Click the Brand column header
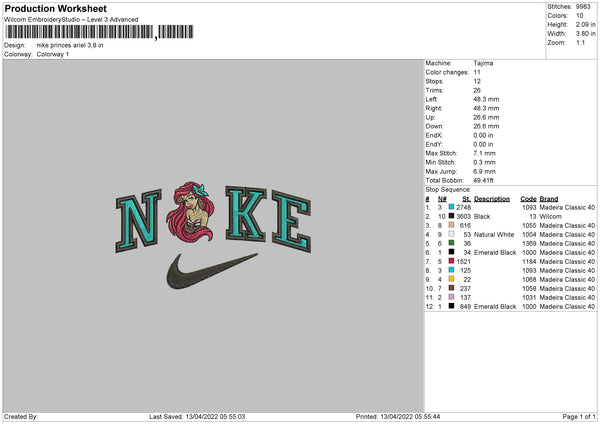 click(x=549, y=199)
